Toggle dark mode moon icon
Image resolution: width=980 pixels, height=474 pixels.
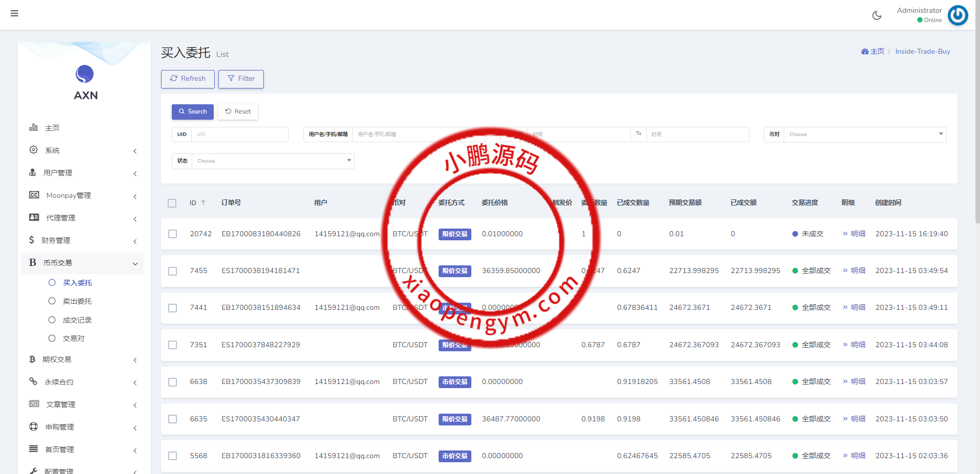877,15
